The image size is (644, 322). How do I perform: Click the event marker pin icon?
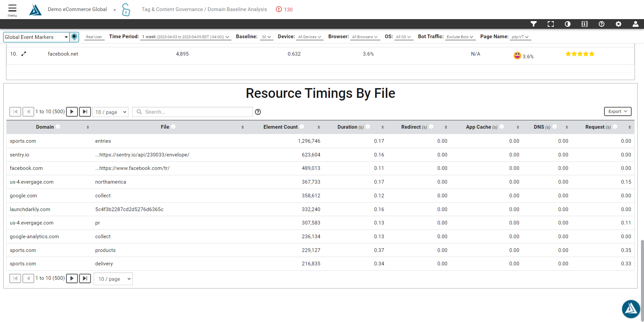pos(74,37)
